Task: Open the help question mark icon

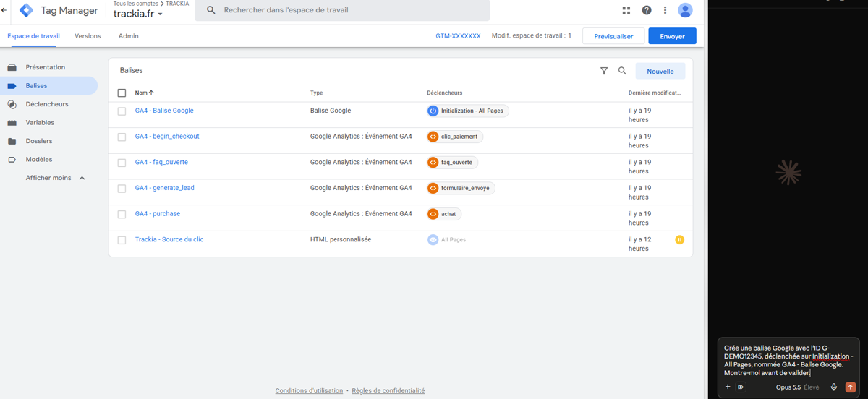Action: tap(647, 10)
